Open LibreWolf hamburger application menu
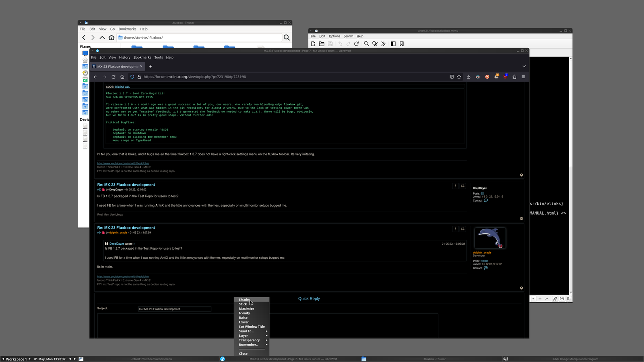This screenshot has height=362, width=644. click(523, 77)
